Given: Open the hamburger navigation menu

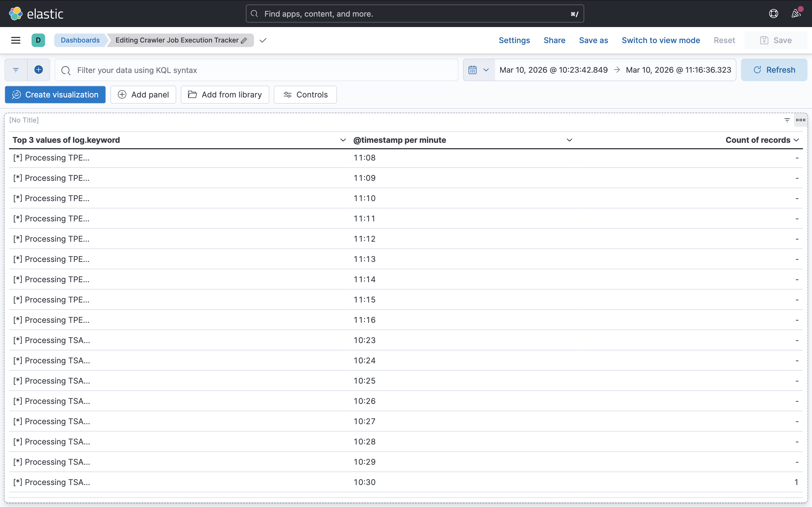Looking at the screenshot, I should click(16, 40).
